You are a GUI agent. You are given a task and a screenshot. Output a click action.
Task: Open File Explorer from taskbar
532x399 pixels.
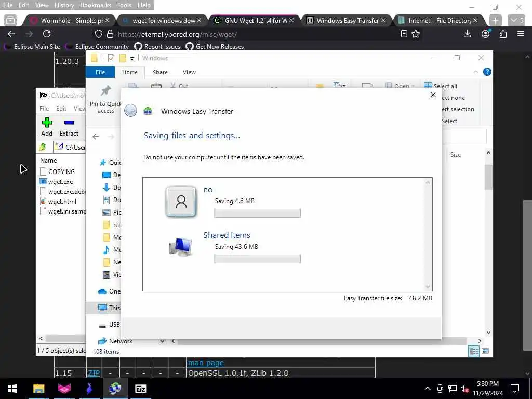coord(38,389)
